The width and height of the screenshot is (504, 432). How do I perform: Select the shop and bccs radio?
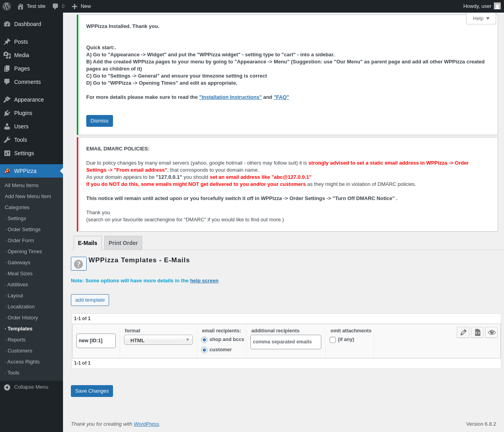point(204,340)
